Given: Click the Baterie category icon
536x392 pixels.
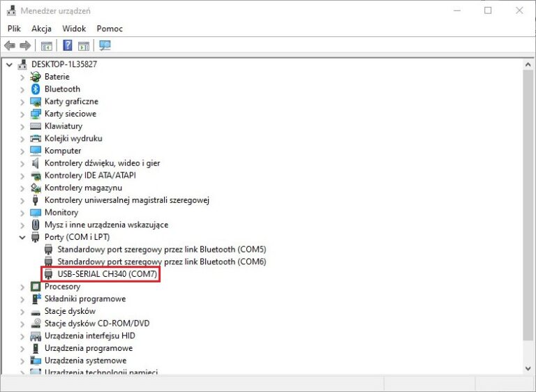Looking at the screenshot, I should pos(36,77).
